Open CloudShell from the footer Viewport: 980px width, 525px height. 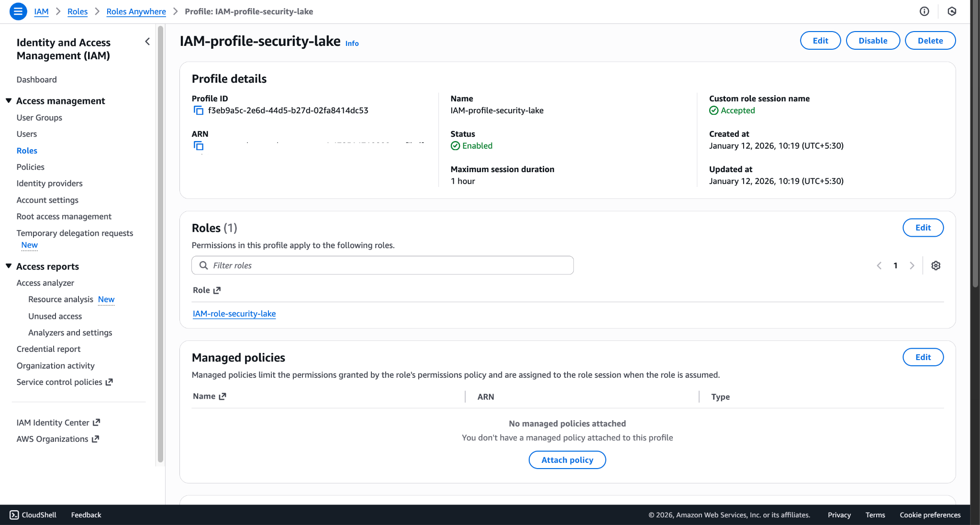tap(33, 515)
